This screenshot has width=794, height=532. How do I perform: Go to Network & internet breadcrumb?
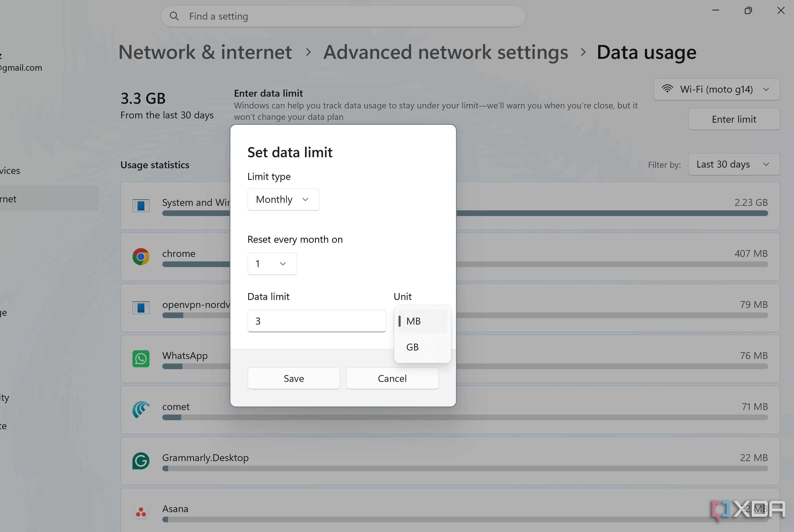tap(205, 52)
